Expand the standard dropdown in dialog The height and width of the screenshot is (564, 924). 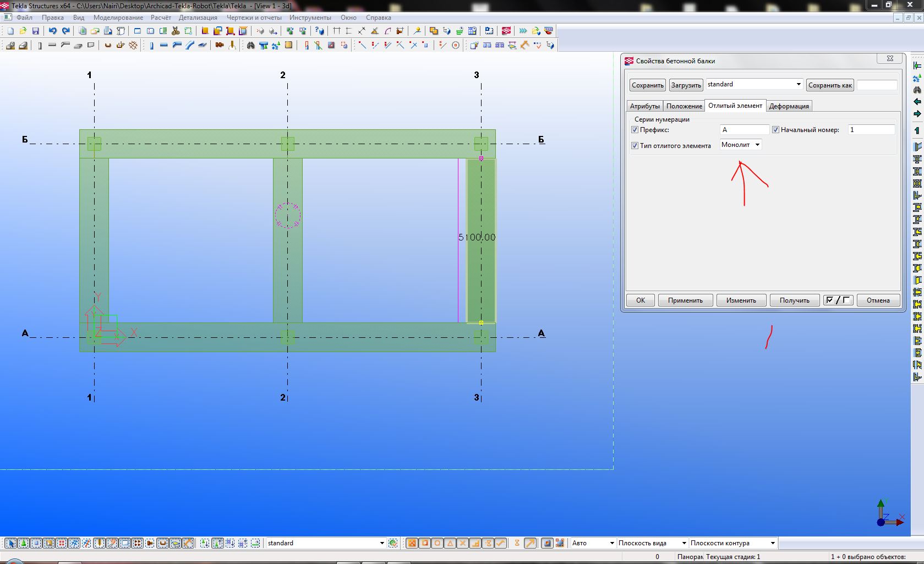pos(798,84)
